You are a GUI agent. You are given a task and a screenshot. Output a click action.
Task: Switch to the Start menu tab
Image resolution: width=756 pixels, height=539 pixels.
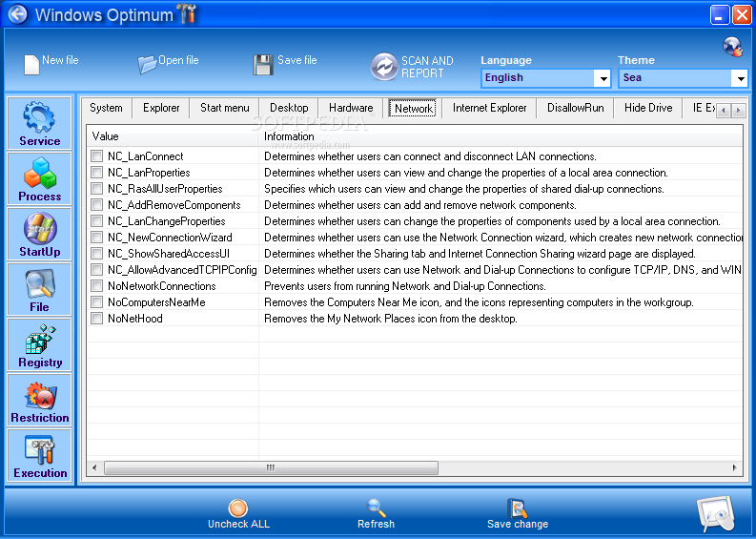click(225, 108)
